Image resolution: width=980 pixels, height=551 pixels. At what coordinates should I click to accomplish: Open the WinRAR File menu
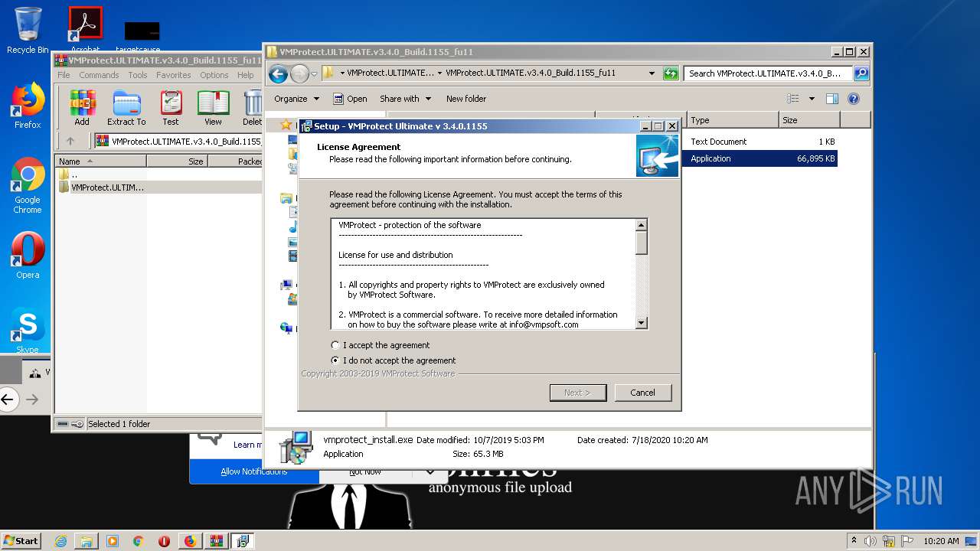click(64, 75)
